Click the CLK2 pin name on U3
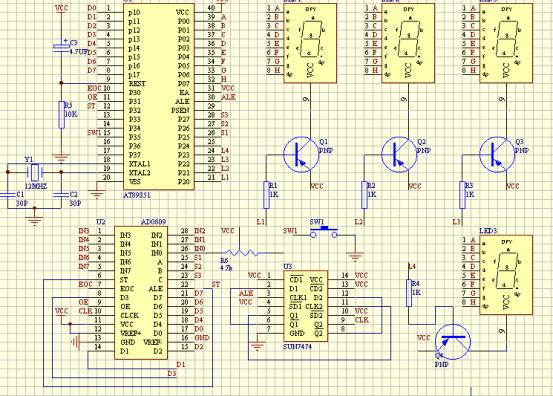The width and height of the screenshot is (553, 396). click(314, 306)
